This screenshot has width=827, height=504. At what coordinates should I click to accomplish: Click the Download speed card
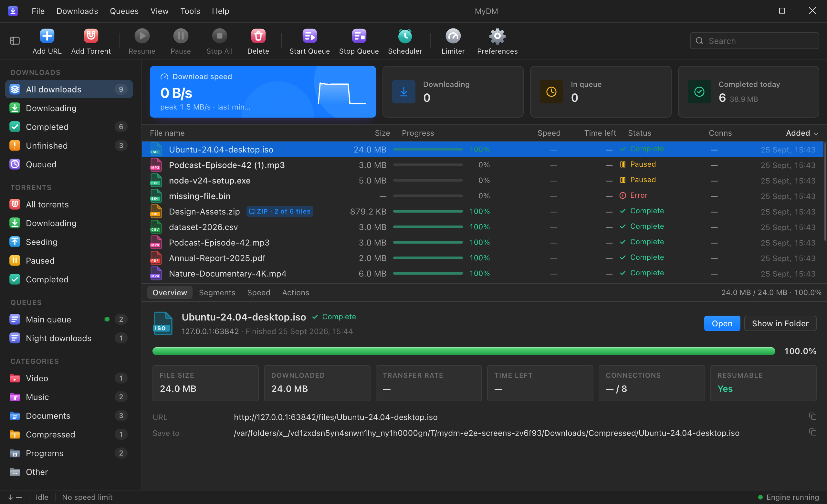coord(263,92)
